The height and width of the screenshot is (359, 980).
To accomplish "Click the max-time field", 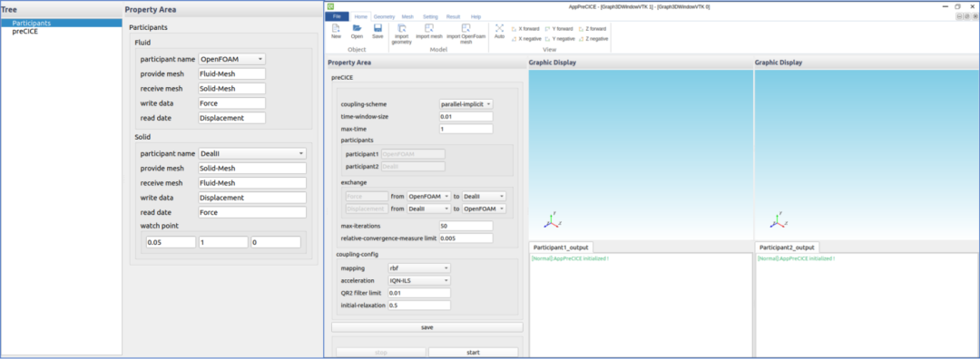I will point(466,130).
